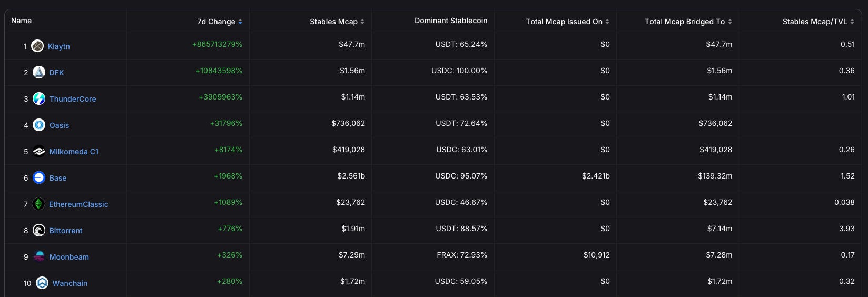Click the DFK chain logo icon
Screen dimensions: 868x297
click(x=39, y=72)
